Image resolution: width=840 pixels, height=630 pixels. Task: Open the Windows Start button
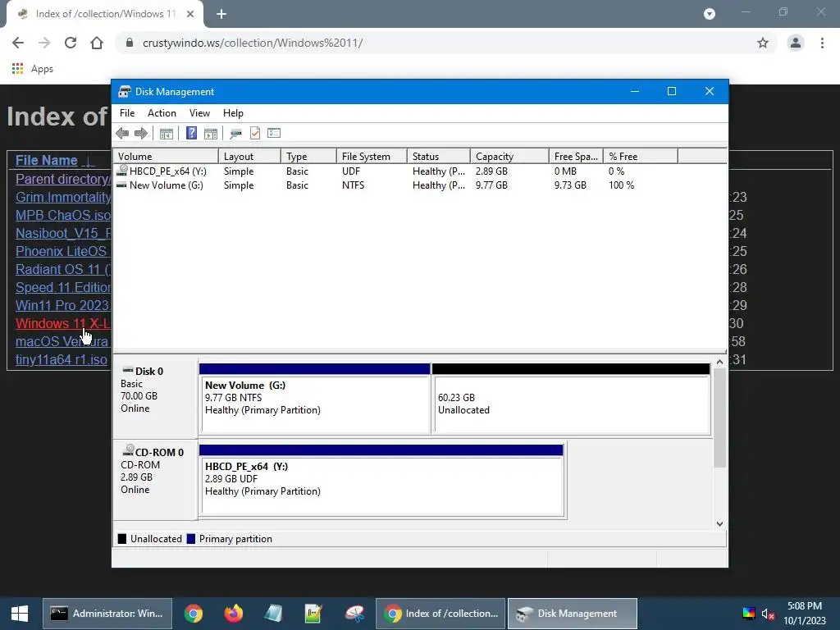(x=20, y=614)
